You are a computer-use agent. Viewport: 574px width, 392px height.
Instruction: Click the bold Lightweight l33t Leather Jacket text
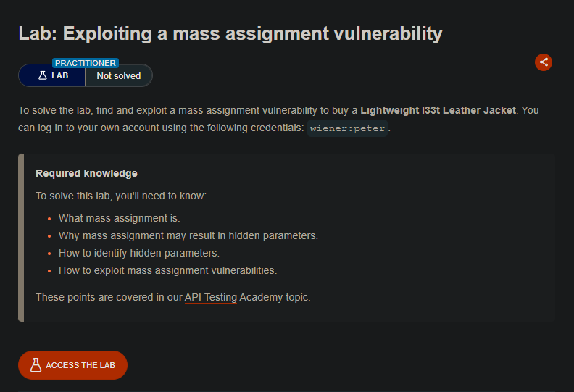[x=438, y=110]
